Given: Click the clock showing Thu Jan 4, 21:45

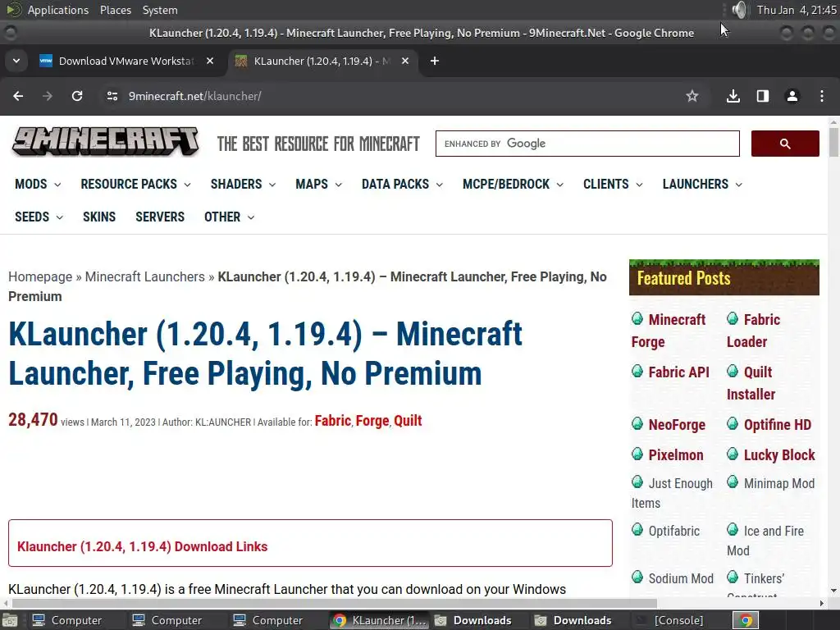Looking at the screenshot, I should 797,10.
